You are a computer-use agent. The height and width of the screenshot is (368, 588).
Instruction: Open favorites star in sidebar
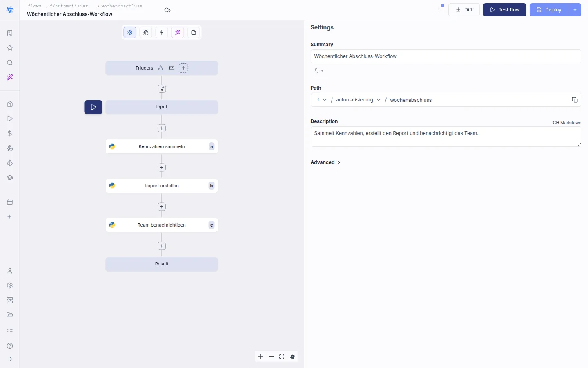10,48
